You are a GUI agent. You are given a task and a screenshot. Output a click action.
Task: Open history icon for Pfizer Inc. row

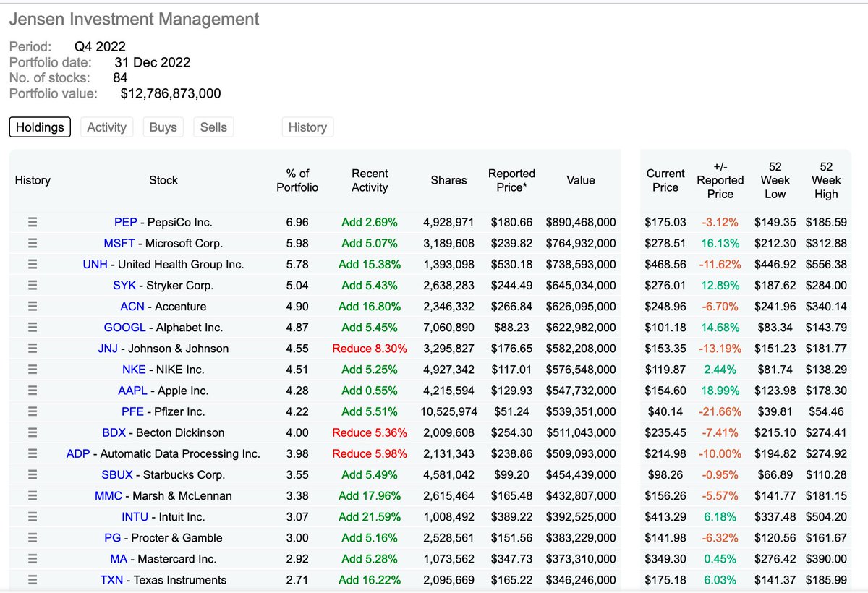click(32, 411)
